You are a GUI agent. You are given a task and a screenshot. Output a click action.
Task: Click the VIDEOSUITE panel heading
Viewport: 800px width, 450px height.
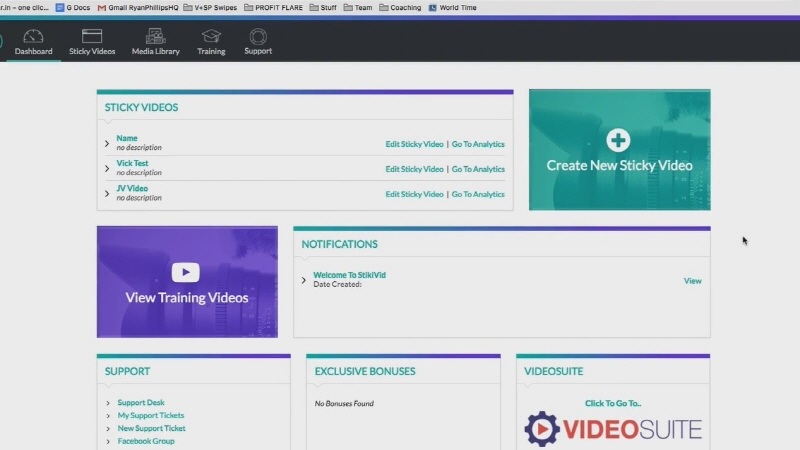click(553, 371)
